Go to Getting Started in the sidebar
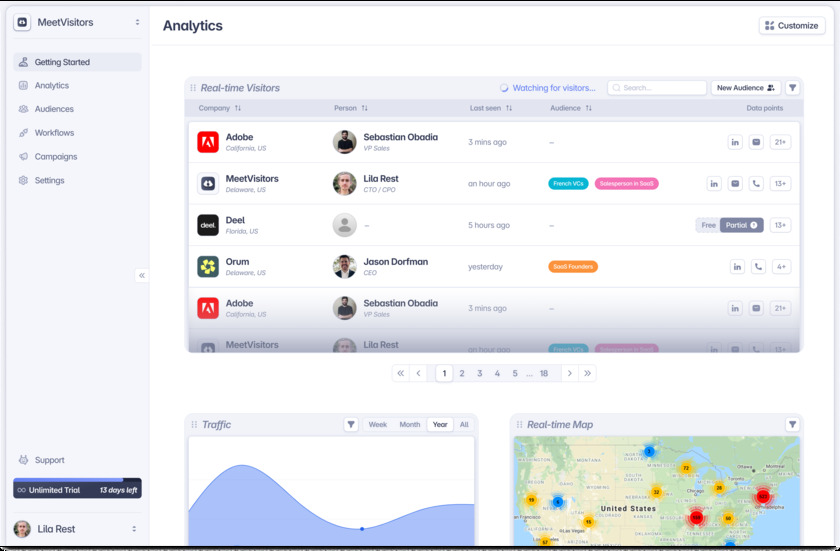 click(x=77, y=62)
